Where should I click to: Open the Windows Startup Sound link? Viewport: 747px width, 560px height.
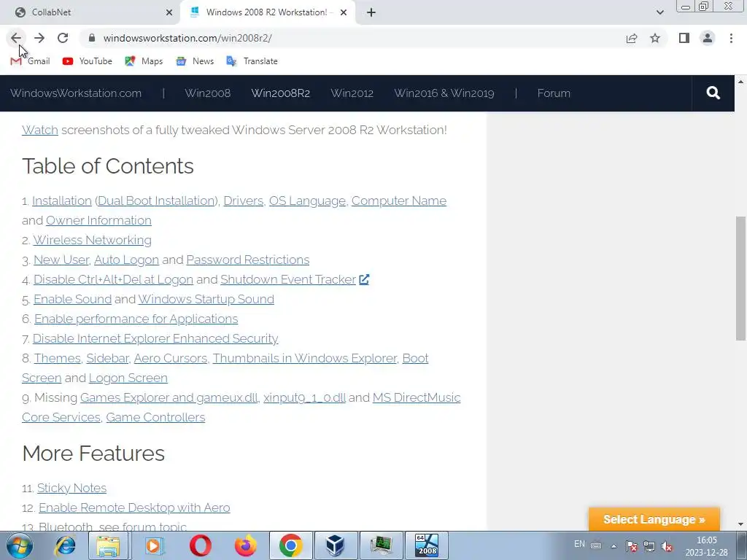click(206, 299)
